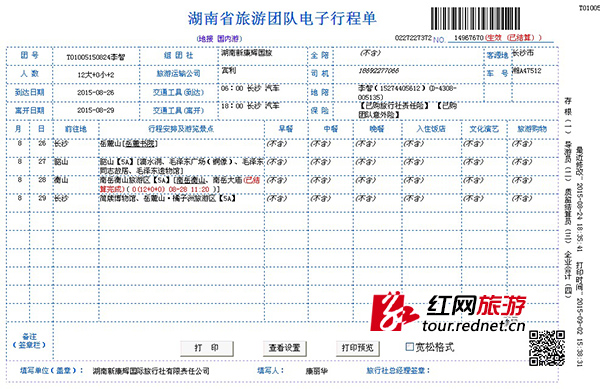Click the 行程安排及游览景点 column header

[181, 129]
